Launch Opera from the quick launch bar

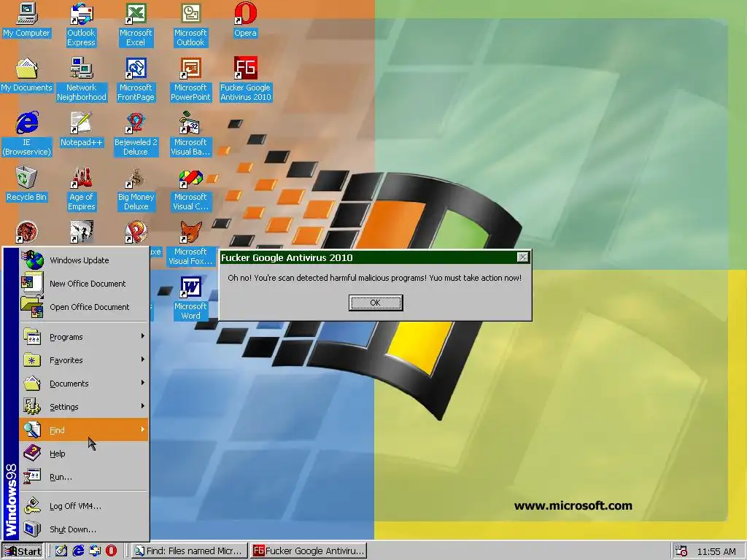click(x=111, y=551)
